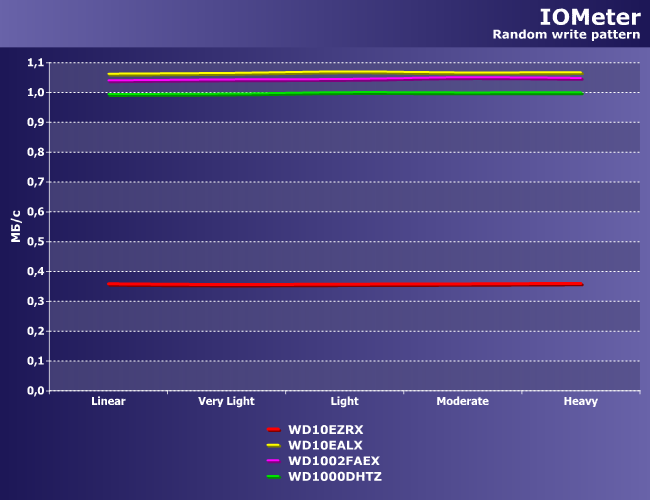Select the red WD10EZRX legend swatch

coord(274,430)
